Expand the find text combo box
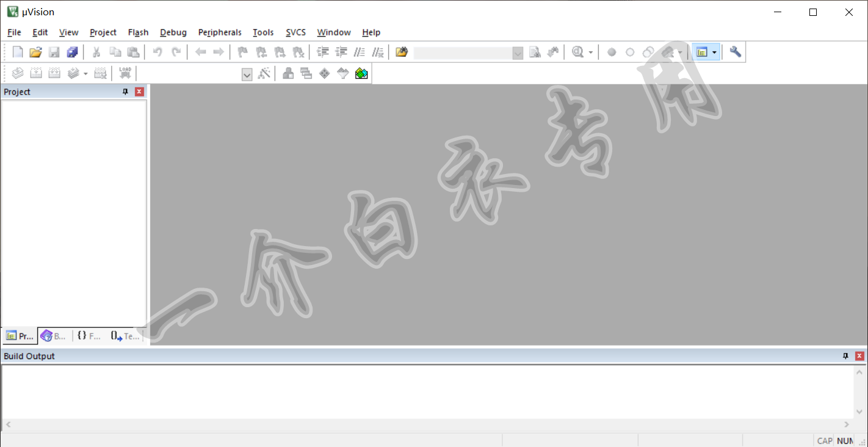Viewport: 868px width, 447px height. tap(518, 53)
